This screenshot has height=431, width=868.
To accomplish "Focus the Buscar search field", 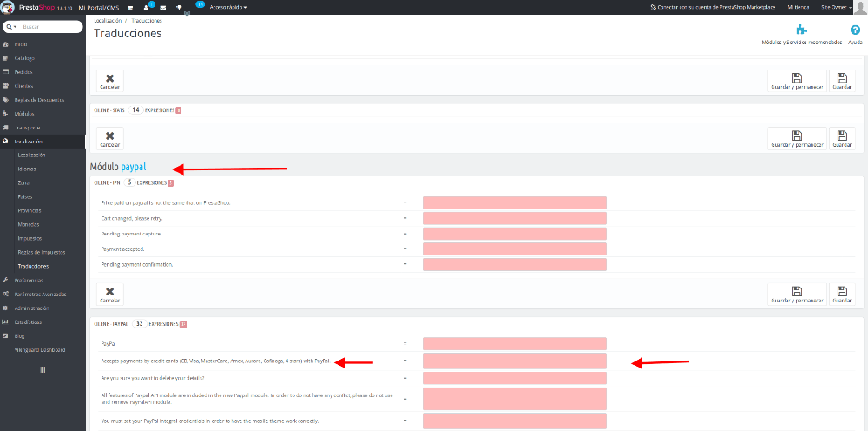I will pos(51,27).
